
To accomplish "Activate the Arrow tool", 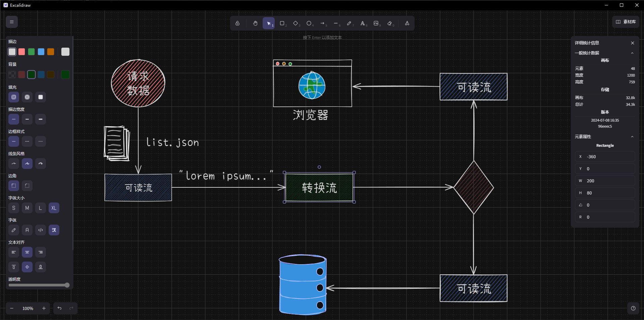I will (x=322, y=23).
